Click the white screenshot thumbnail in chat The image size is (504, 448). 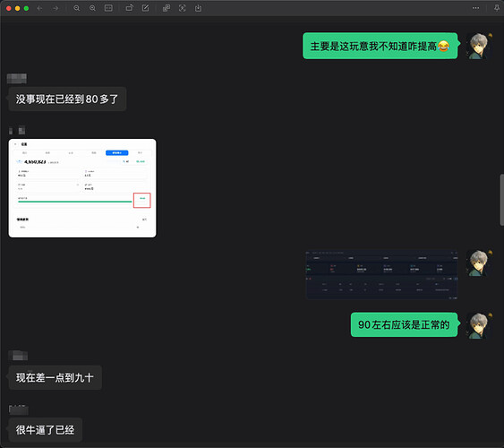pyautogui.click(x=82, y=188)
